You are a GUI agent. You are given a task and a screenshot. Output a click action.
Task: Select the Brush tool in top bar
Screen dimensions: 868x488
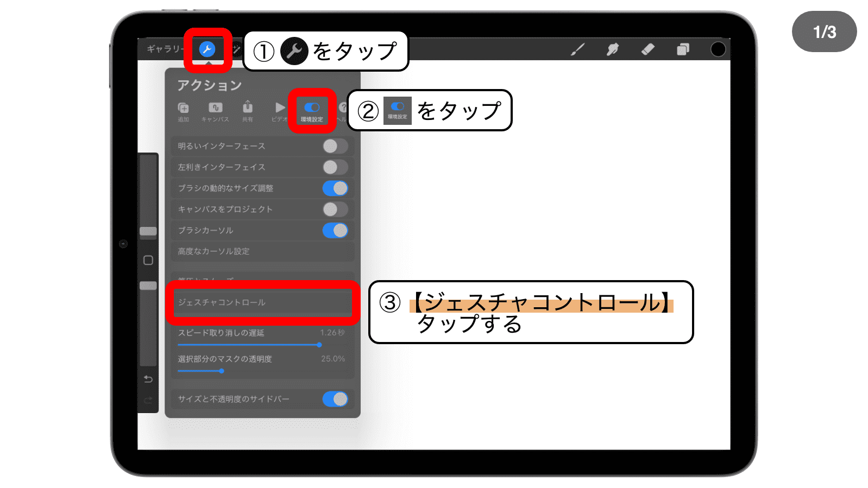(577, 49)
